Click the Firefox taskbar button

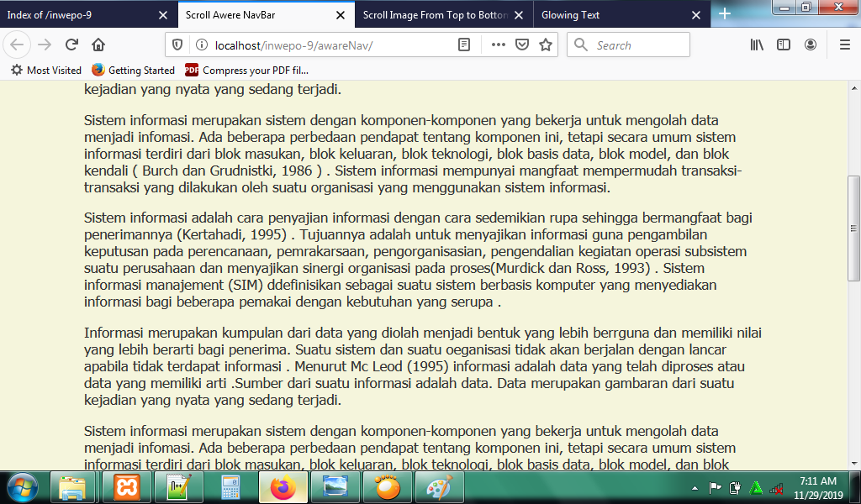click(x=283, y=487)
